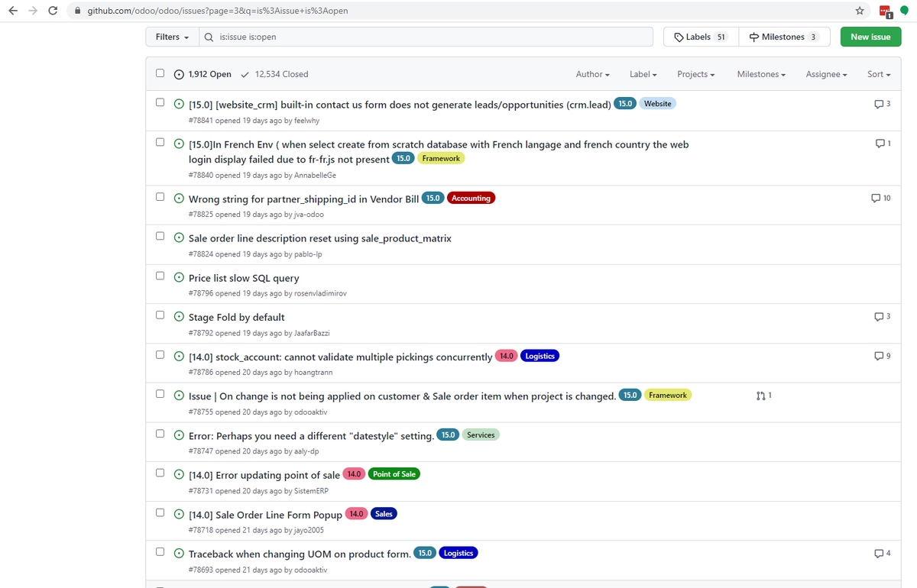Open issue Price list slow SQL query
Image resolution: width=917 pixels, height=588 pixels.
click(244, 278)
